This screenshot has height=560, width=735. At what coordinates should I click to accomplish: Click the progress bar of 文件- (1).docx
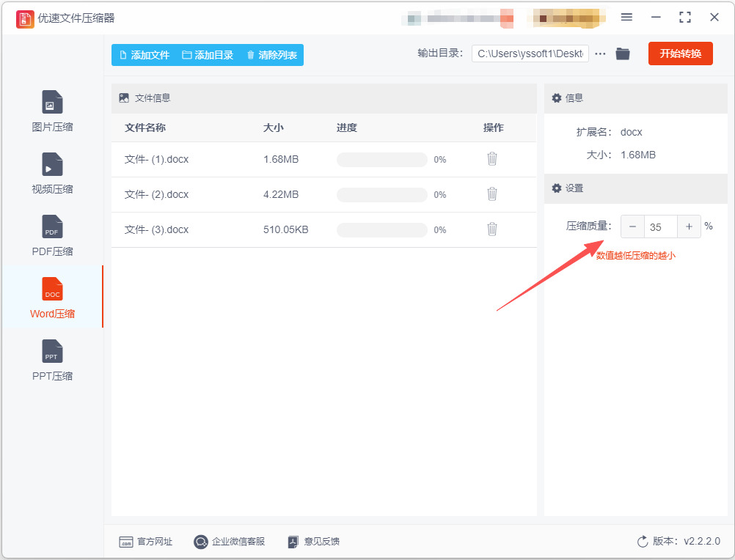[x=381, y=160]
